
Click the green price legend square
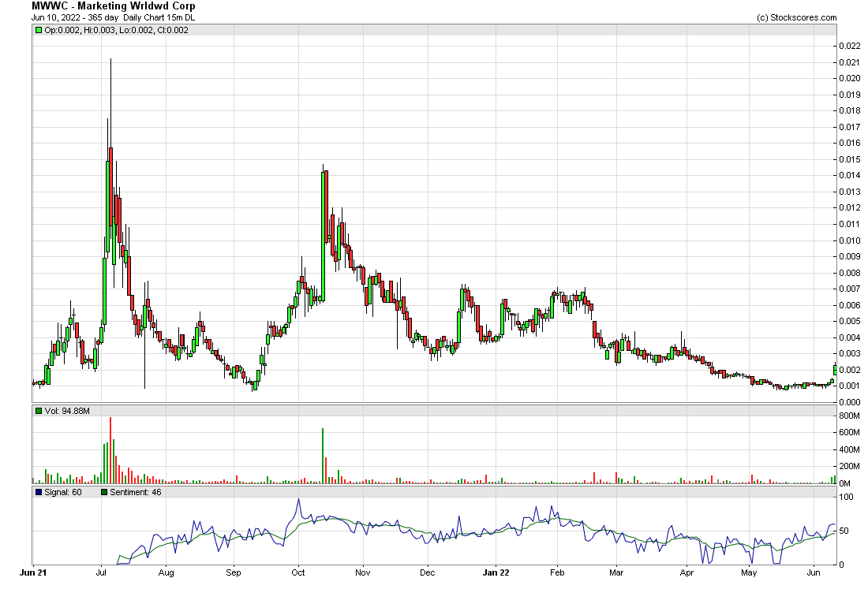pos(39,31)
